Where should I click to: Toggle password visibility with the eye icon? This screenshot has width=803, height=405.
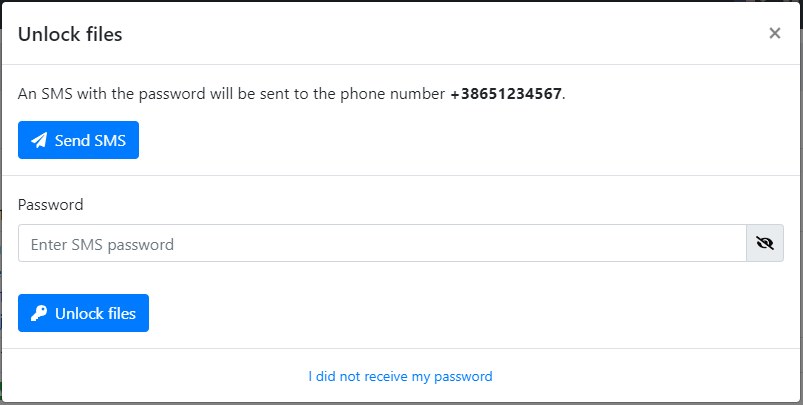tap(765, 243)
